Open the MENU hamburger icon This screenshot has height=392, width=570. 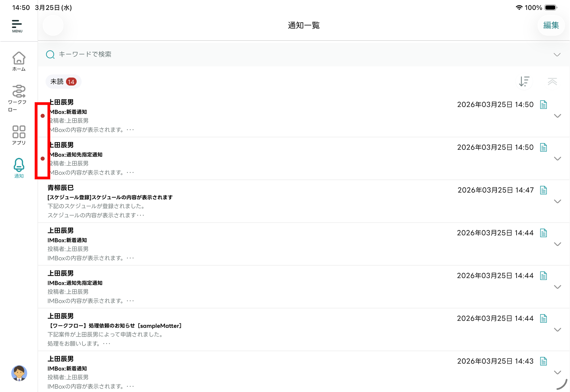tap(17, 26)
